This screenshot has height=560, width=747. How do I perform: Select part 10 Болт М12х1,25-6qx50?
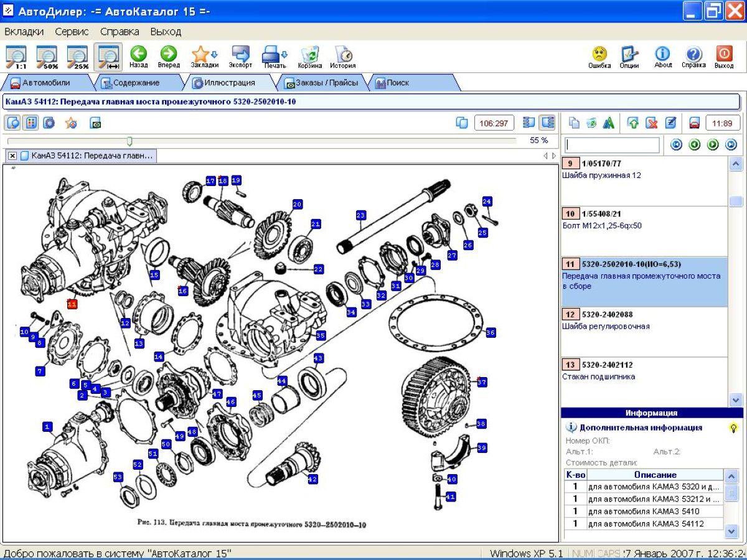(644, 231)
